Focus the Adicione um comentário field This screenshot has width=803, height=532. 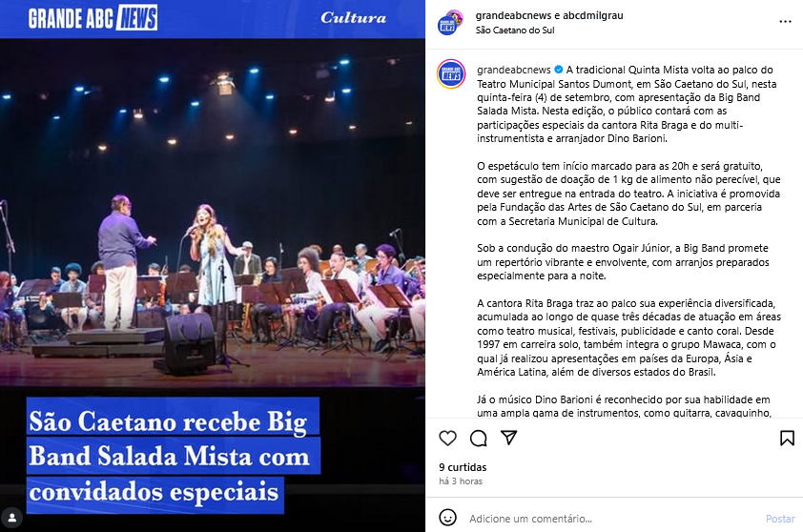tap(613, 519)
